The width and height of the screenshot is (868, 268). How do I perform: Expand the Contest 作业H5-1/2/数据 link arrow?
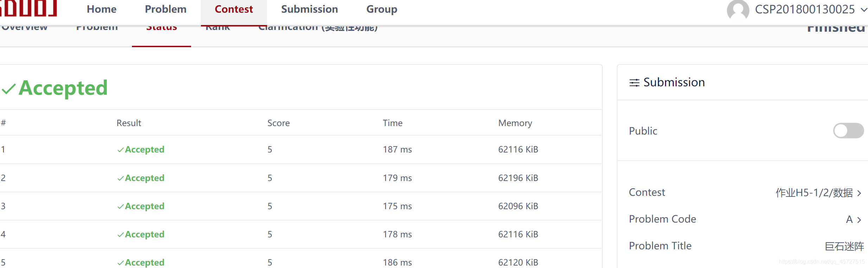point(859,193)
